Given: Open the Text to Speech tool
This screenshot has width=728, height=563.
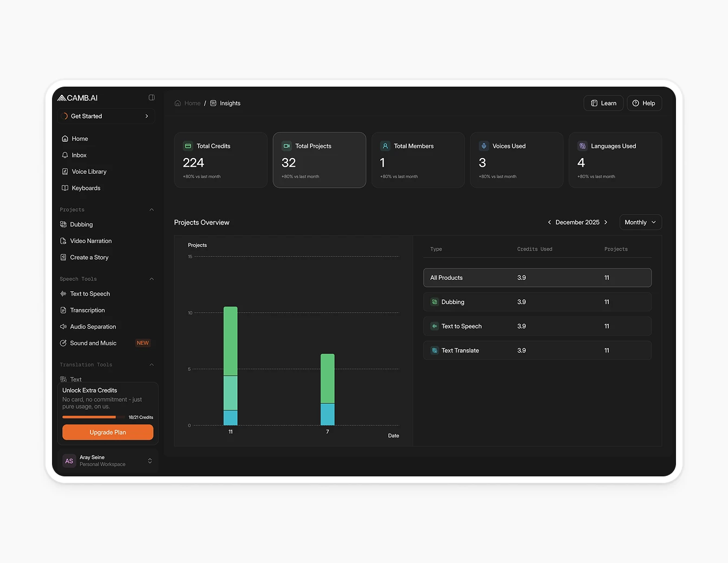Looking at the screenshot, I should point(90,293).
